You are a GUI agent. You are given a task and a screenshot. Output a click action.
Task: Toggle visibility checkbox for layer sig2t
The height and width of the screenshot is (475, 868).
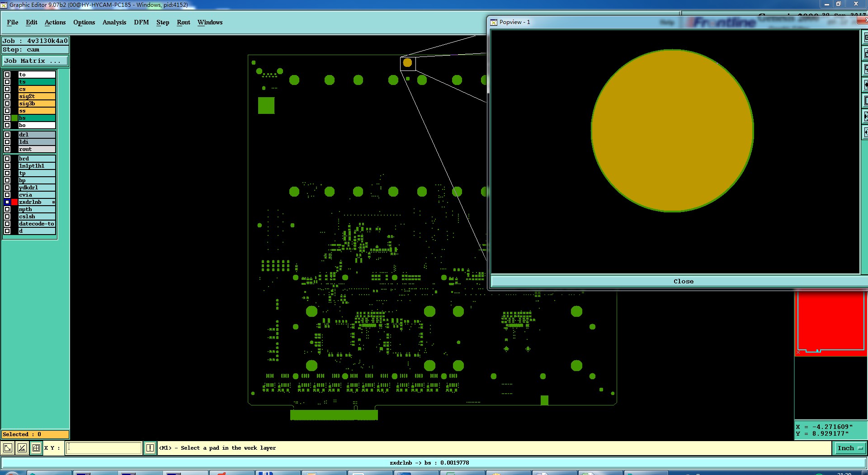pos(7,96)
